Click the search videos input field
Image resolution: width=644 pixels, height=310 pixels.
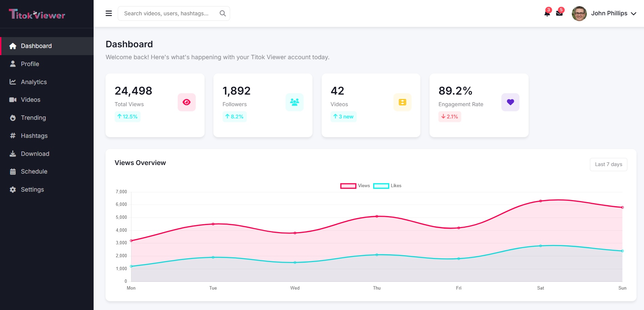[x=167, y=13]
